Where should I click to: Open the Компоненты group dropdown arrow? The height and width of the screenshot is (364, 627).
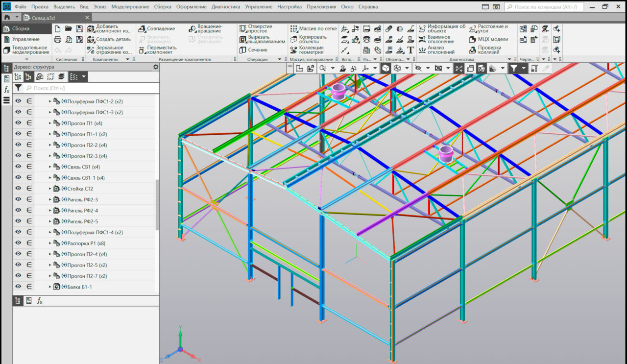128,59
